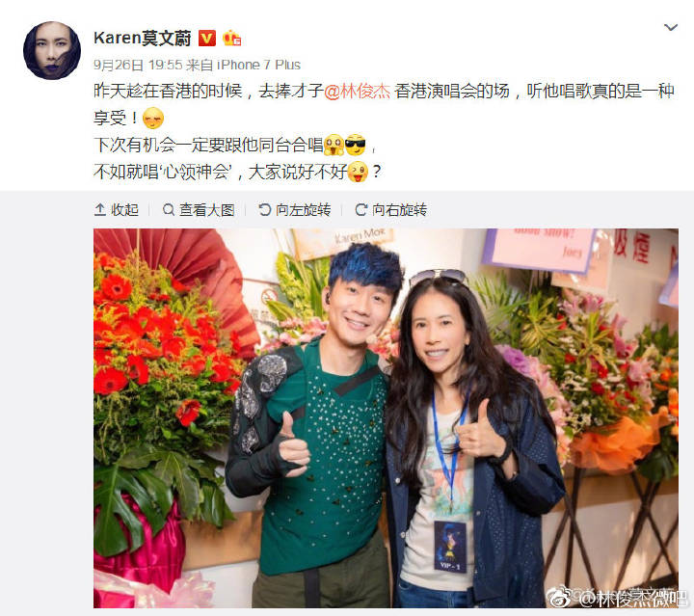The image size is (694, 616).
Task: Expand the post options chevron menu
Action: [x=671, y=27]
